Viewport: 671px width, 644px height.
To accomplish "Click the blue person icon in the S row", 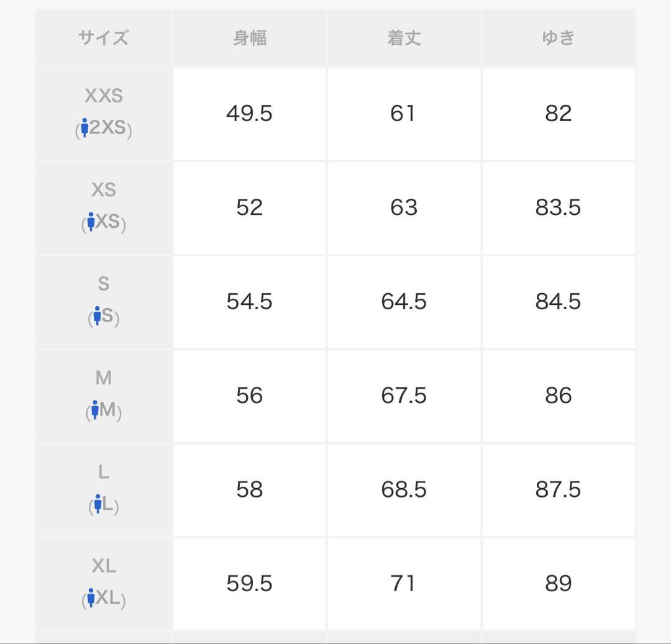I will tap(97, 315).
